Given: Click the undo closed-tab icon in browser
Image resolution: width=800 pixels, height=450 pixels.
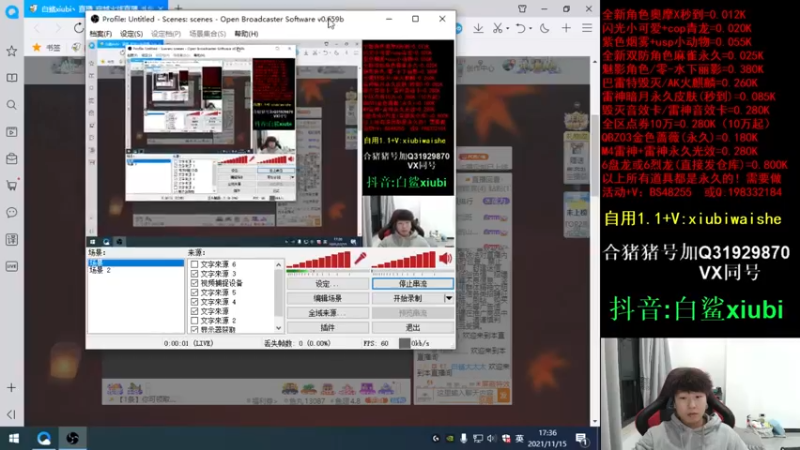Looking at the screenshot, I should pos(520,29).
